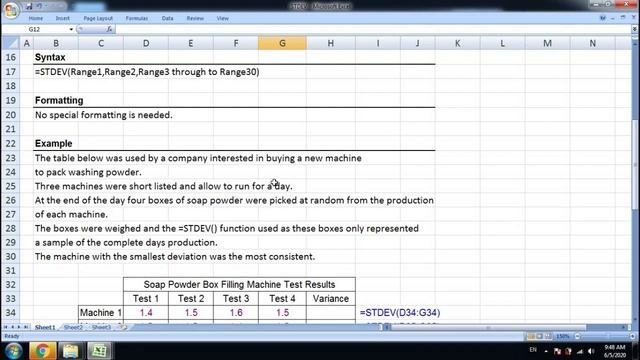The height and width of the screenshot is (360, 640).
Task: Click the Select All corner button
Action: (10, 43)
